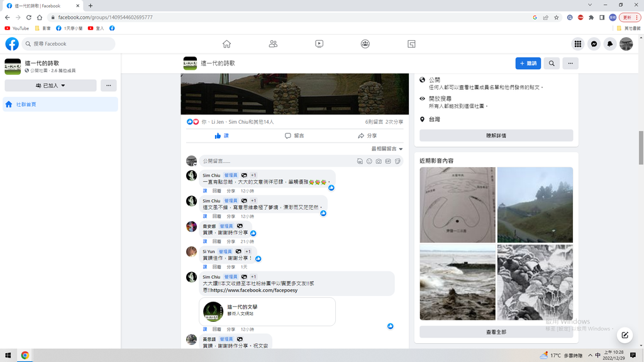Click the 查看全部 button under media
This screenshot has width=644, height=362.
pyautogui.click(x=496, y=332)
